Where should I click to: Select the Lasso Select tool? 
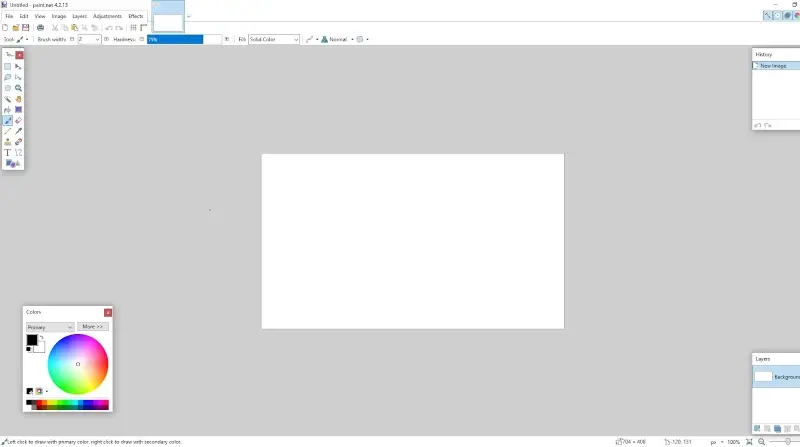point(8,77)
